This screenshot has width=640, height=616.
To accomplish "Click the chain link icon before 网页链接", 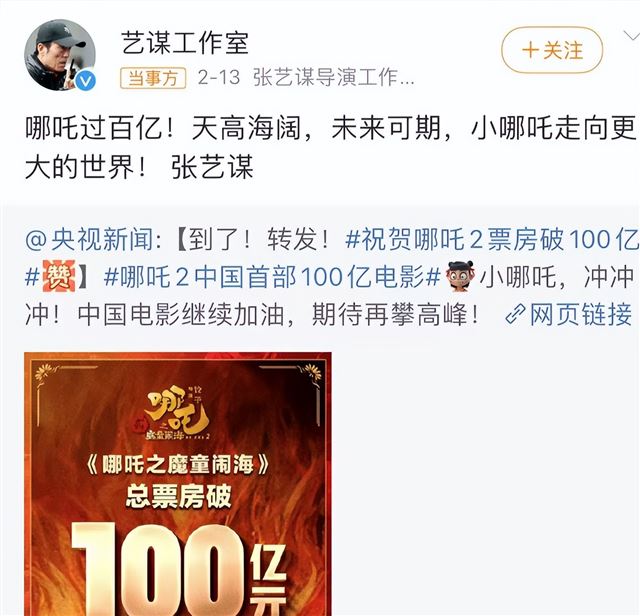I will tap(515, 315).
